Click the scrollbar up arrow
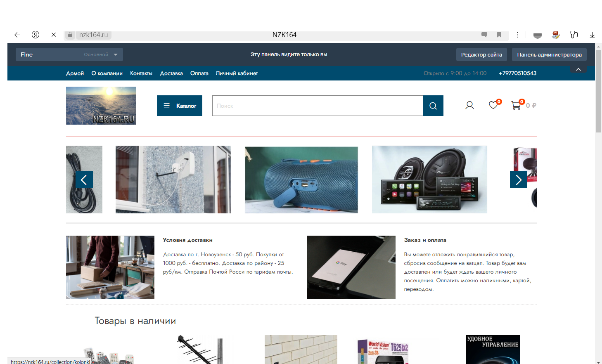602x364 pixels. pyautogui.click(x=598, y=46)
